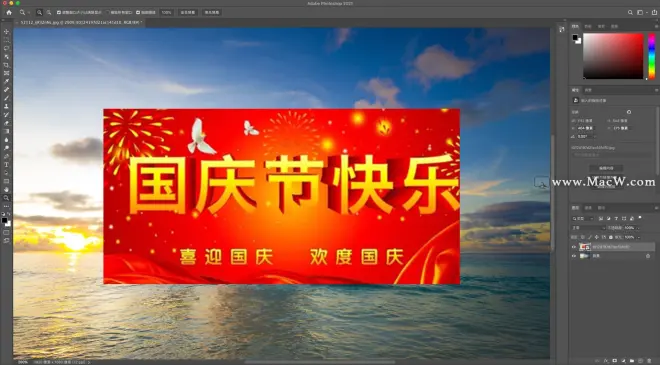Open the Edit Toolbar three-dots menu
The width and height of the screenshot is (660, 365).
(6, 206)
